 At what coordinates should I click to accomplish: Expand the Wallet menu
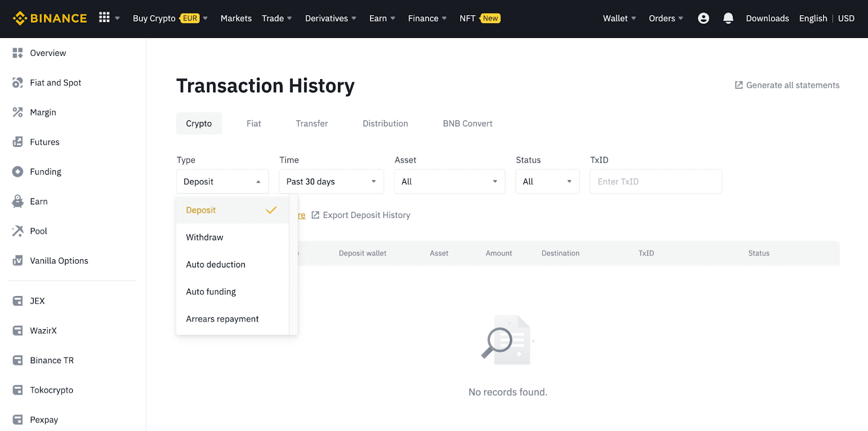pos(620,18)
